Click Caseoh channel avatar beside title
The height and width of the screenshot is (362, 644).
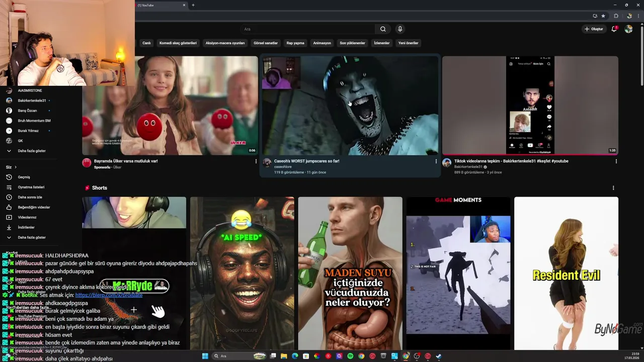[x=267, y=163]
